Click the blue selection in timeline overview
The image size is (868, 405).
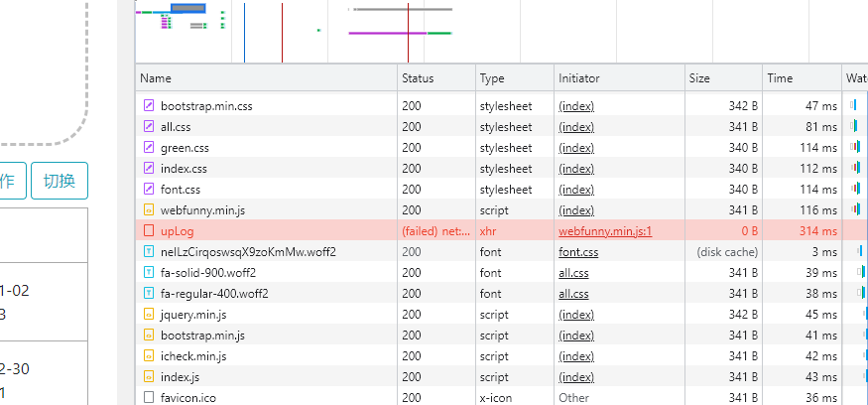187,9
